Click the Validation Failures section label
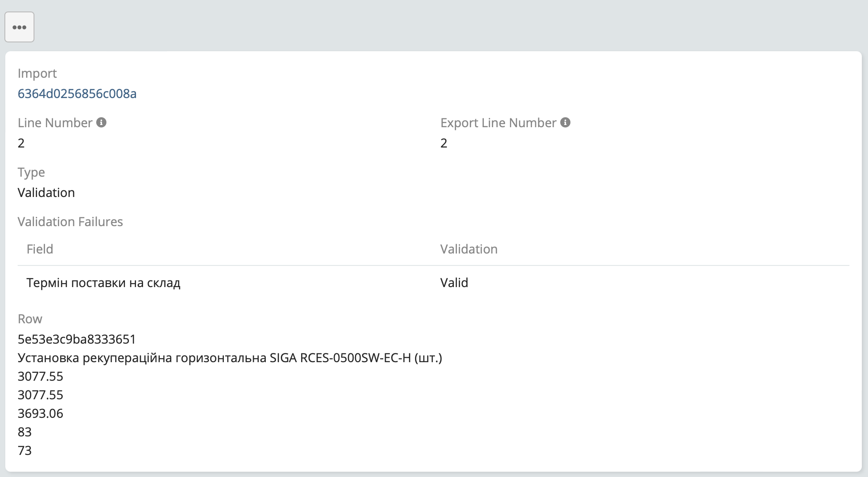 pyautogui.click(x=70, y=222)
